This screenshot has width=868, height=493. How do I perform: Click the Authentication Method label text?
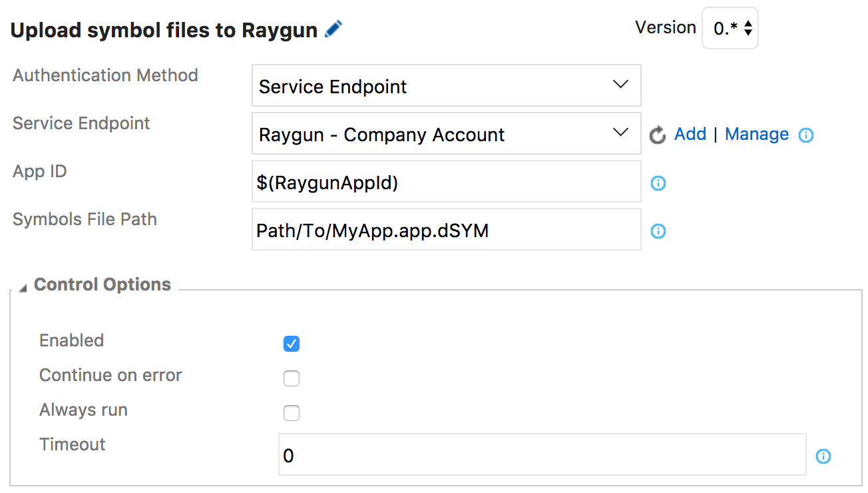[x=105, y=75]
